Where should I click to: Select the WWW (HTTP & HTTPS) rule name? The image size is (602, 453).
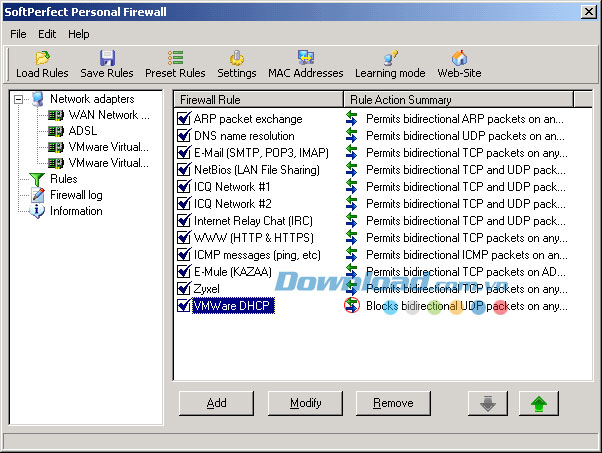(254, 238)
